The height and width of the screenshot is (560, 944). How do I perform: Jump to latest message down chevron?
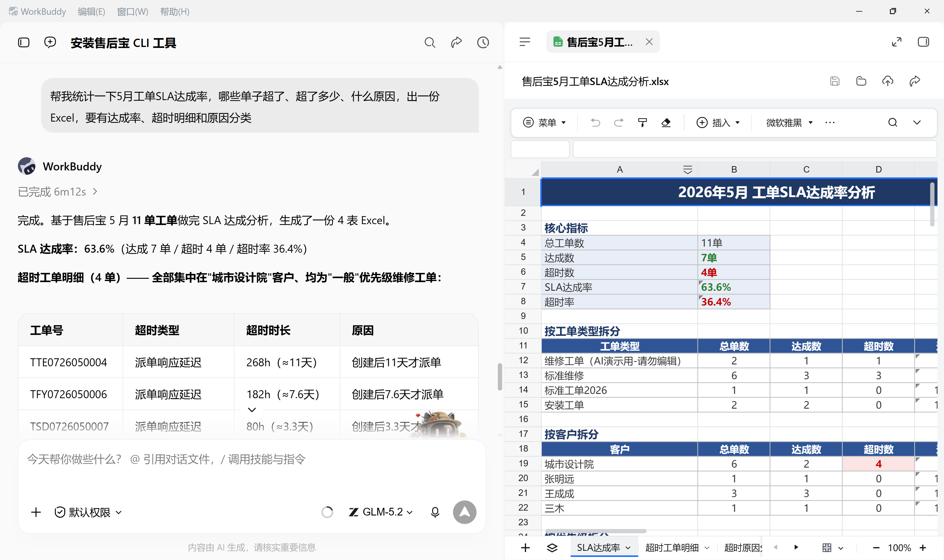[252, 410]
